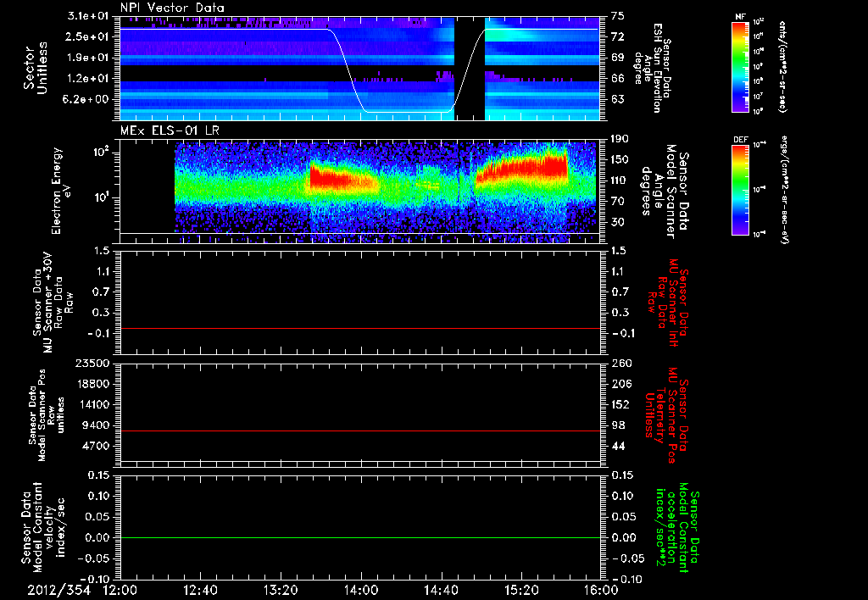Click the 12:40 time tick label
Viewport: 868px width, 600px height.
(200, 590)
